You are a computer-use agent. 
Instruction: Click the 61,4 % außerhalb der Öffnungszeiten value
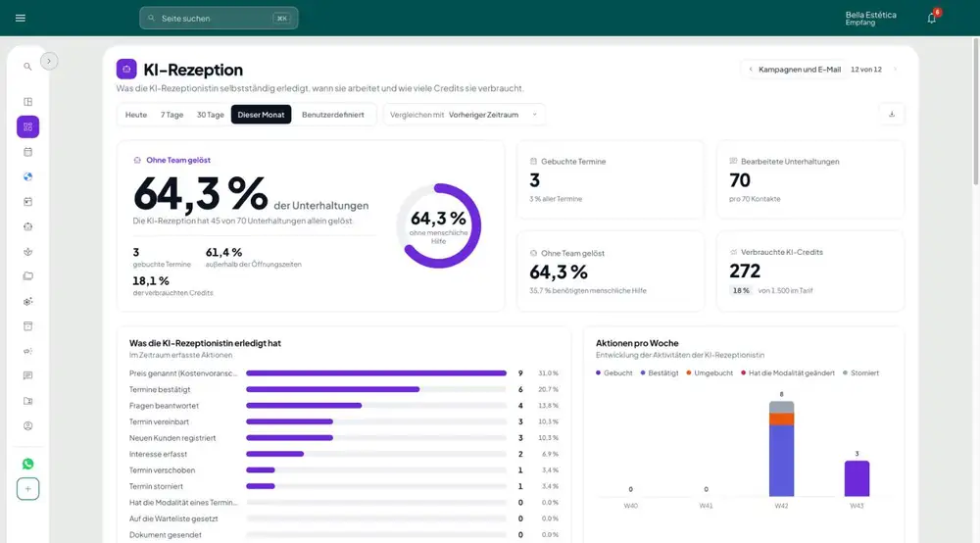click(223, 253)
